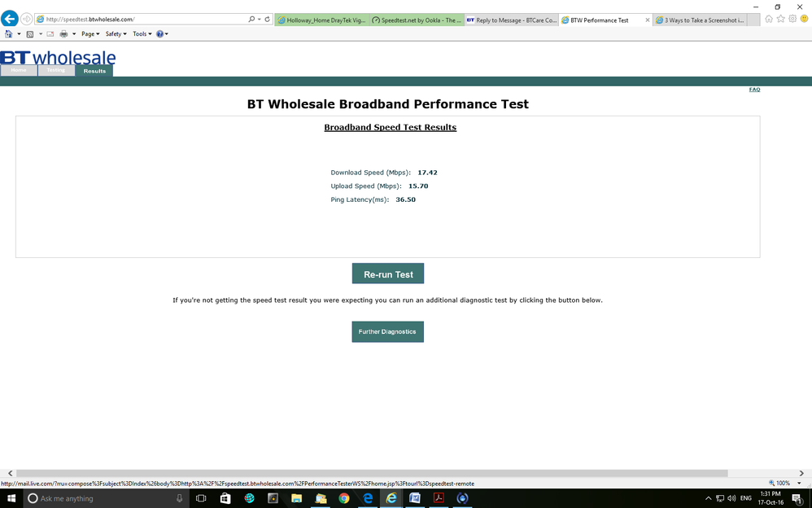Select the Home tab on BT Wholesale page
Viewport: 812px width, 508px height.
click(x=19, y=71)
